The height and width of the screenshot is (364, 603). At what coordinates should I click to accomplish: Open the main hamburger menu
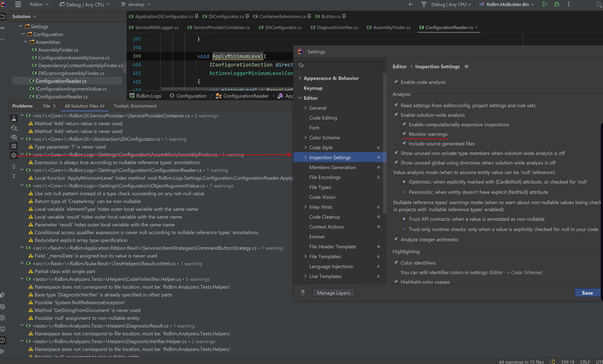coord(18,4)
